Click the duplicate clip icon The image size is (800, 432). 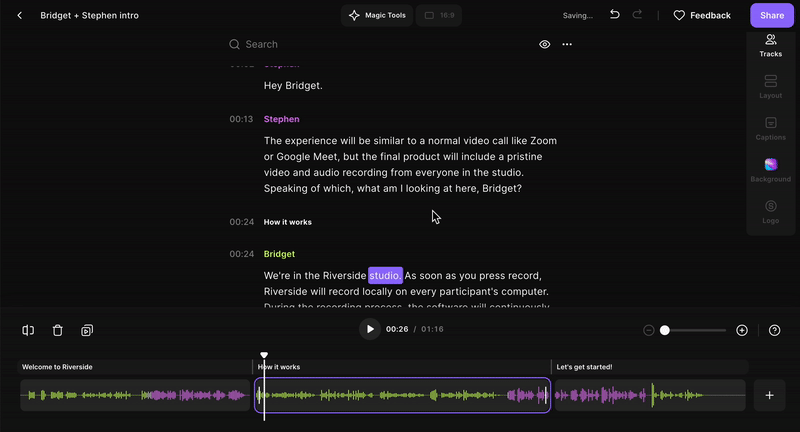coord(87,331)
